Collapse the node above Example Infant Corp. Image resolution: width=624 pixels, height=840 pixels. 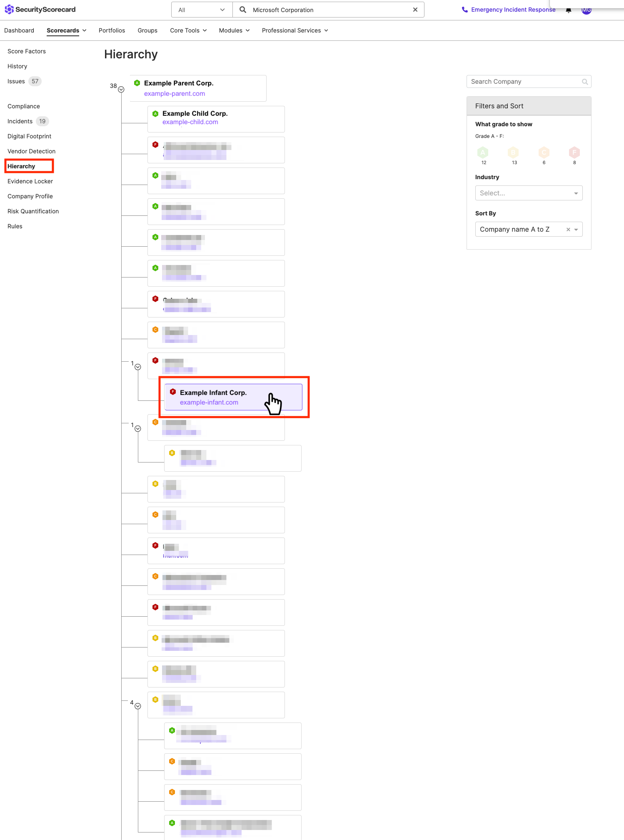tap(138, 367)
